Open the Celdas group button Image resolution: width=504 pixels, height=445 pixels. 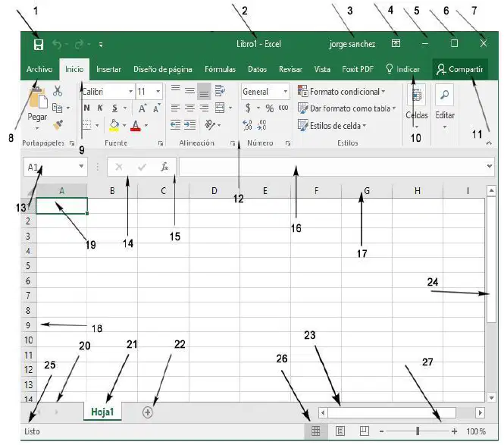click(x=417, y=106)
